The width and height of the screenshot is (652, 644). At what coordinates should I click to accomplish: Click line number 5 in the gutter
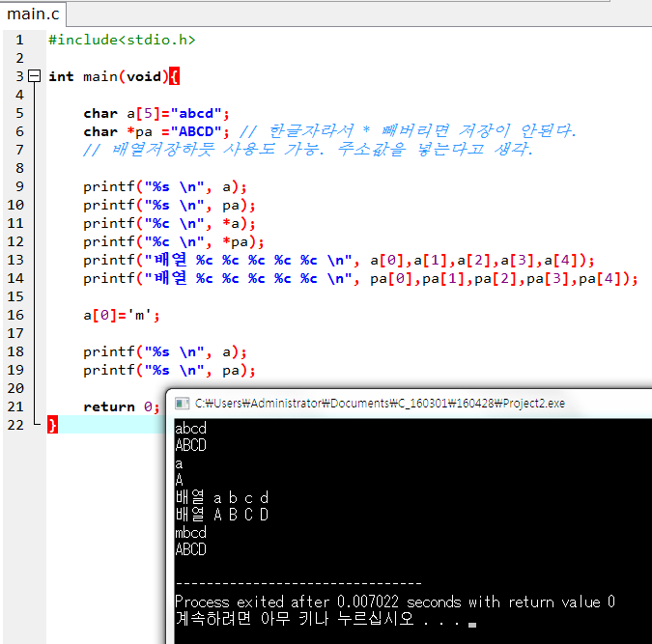click(19, 113)
